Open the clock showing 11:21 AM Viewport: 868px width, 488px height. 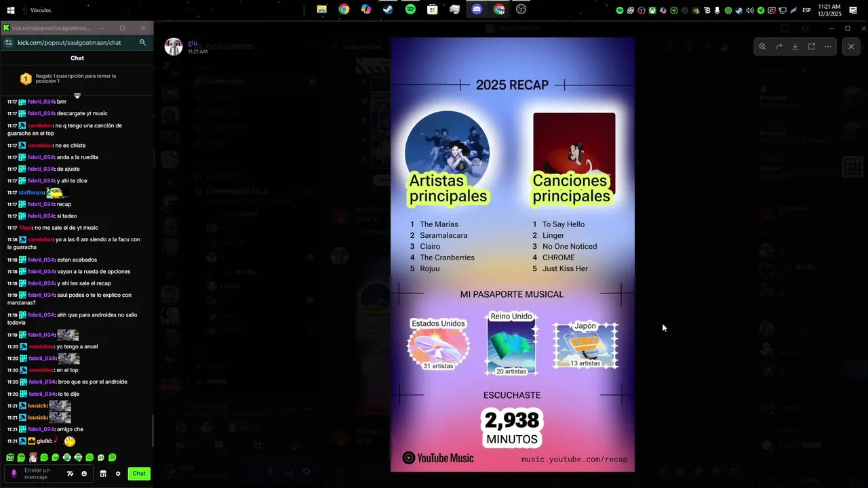pyautogui.click(x=829, y=10)
